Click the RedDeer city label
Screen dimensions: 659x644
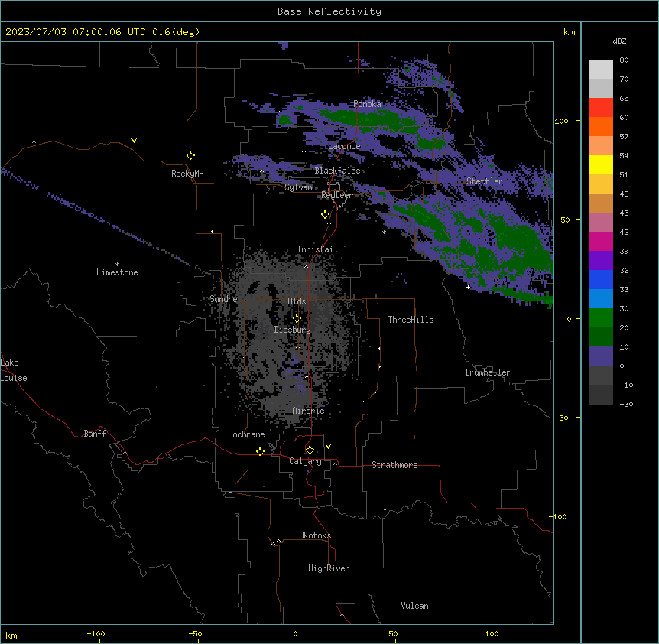pos(336,195)
